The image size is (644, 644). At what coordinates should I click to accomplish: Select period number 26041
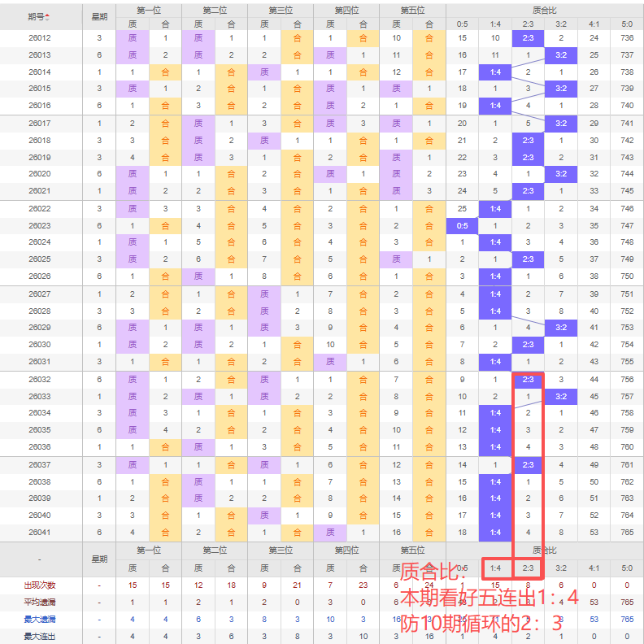coord(40,533)
